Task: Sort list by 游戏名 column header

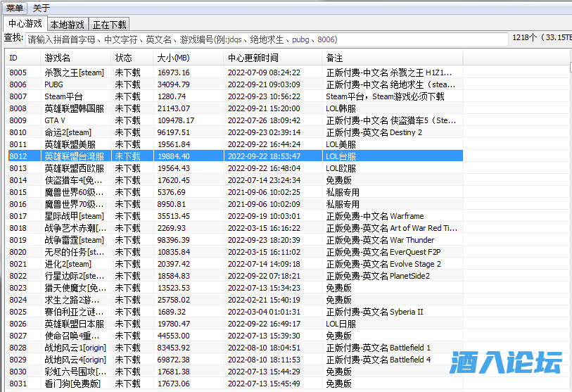Action: (x=75, y=58)
